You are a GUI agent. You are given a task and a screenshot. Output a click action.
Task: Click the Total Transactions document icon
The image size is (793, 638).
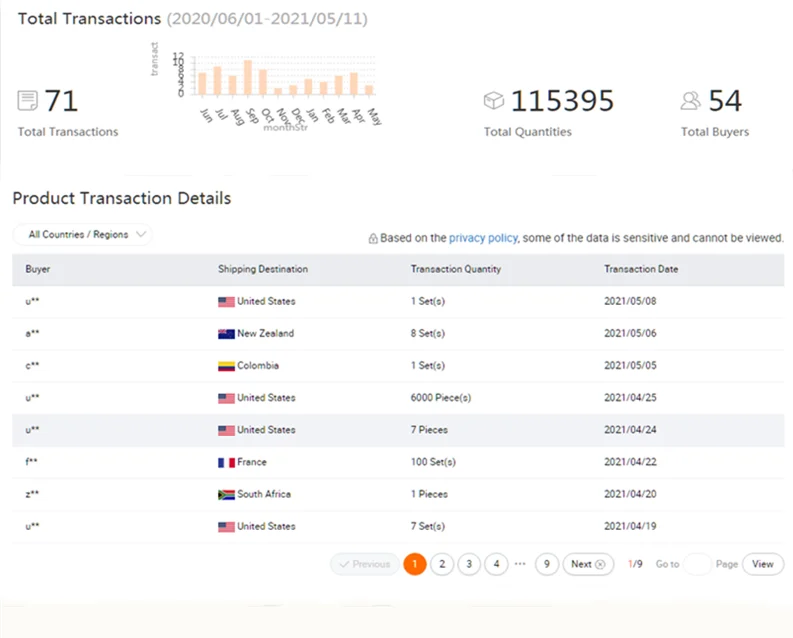pyautogui.click(x=28, y=101)
